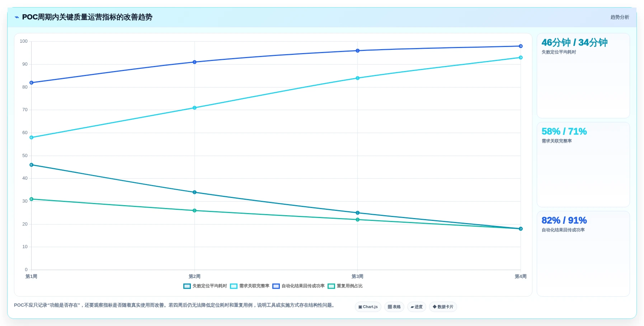Click the POC周期内关键质量运营指标的改善趋势 title
644x326 pixels.
(87, 17)
